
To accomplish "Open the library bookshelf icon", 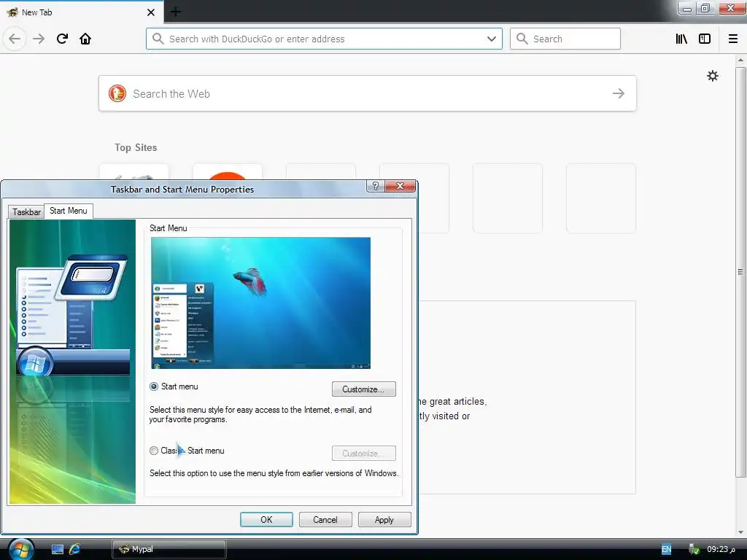I will click(681, 39).
